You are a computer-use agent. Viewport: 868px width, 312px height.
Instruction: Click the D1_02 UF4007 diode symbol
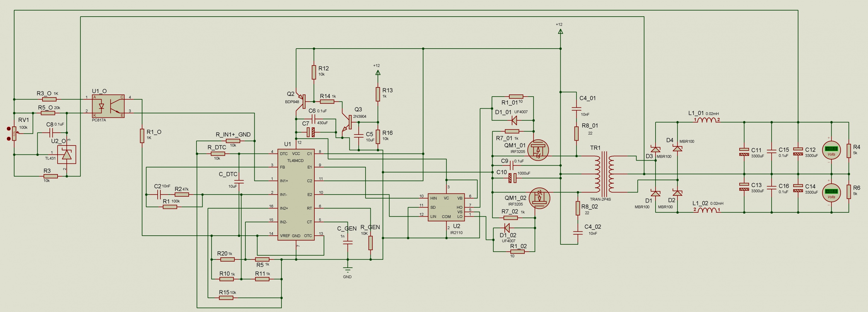506,228
